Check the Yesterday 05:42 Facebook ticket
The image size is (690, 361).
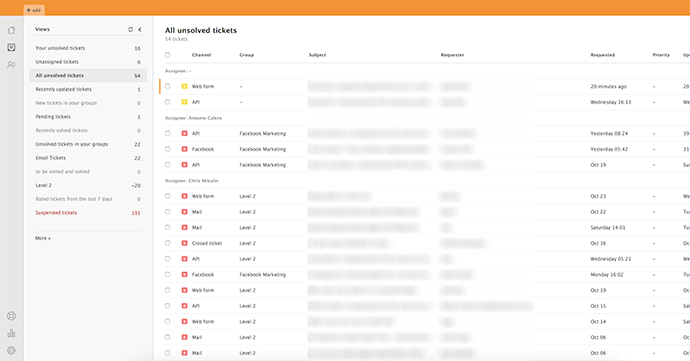coord(167,149)
